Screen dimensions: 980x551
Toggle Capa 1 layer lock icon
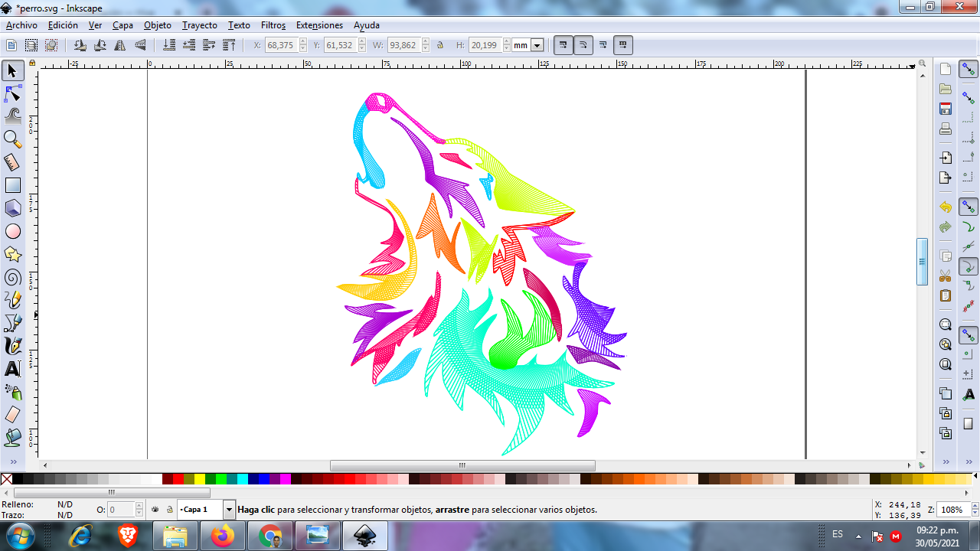[x=169, y=510]
